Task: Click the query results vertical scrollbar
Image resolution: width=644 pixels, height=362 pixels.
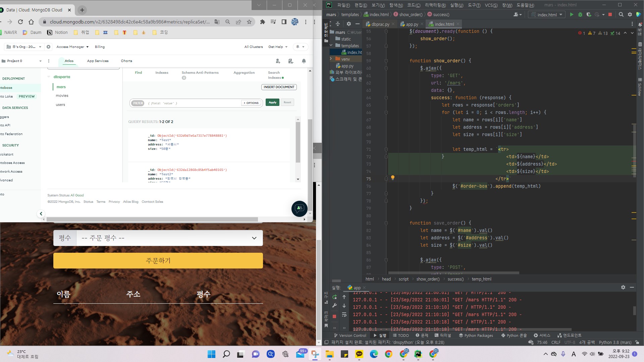Action: tap(298, 142)
